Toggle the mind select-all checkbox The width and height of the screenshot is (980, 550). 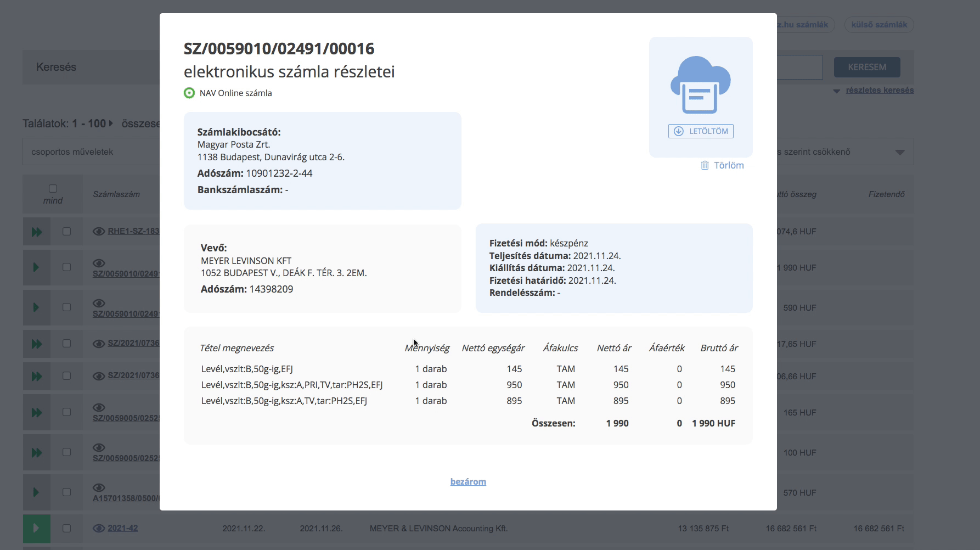(53, 188)
